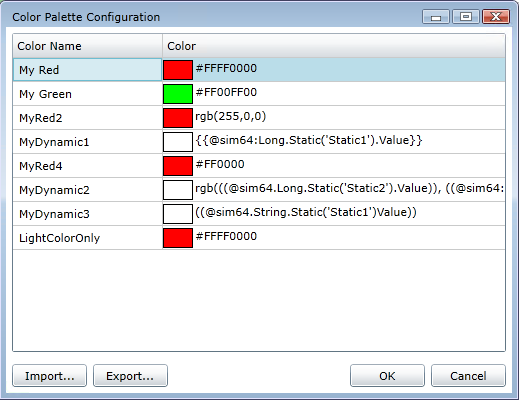Confirm the palette with OK
The height and width of the screenshot is (403, 520).
pos(387,376)
